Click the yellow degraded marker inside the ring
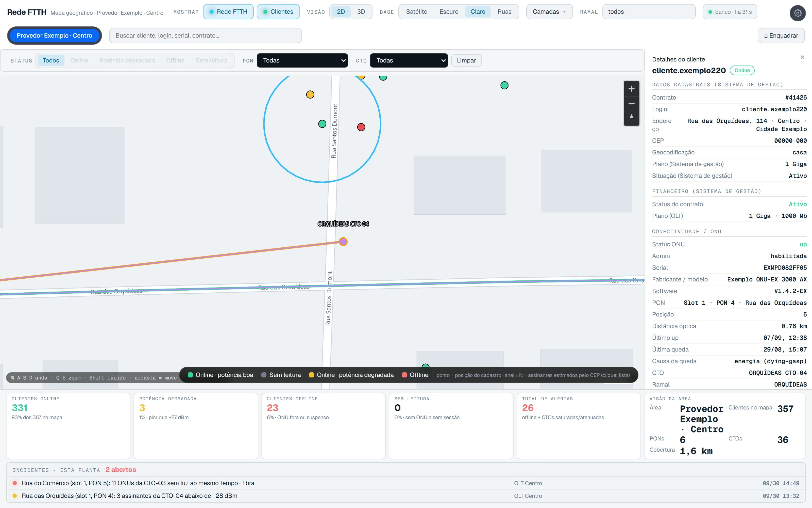 (310, 94)
